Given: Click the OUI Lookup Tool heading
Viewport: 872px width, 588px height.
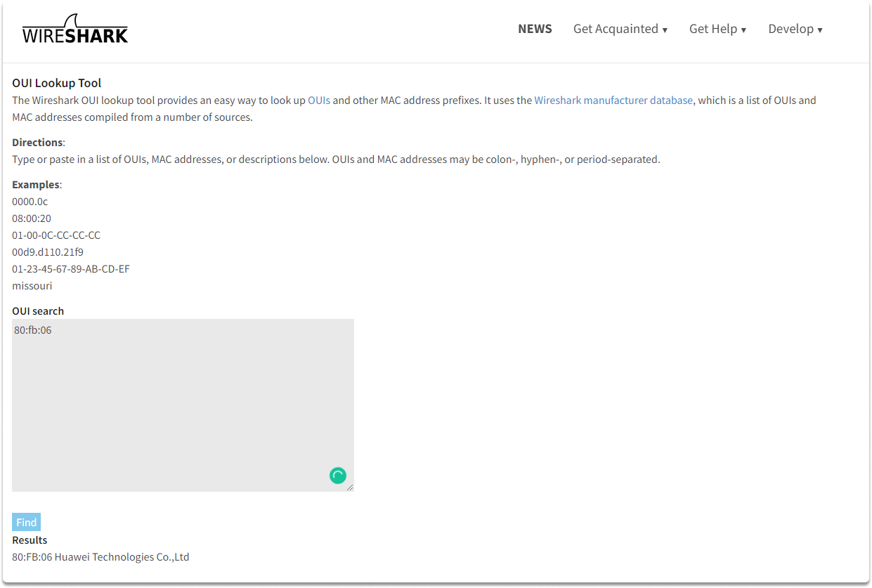Looking at the screenshot, I should tap(57, 83).
